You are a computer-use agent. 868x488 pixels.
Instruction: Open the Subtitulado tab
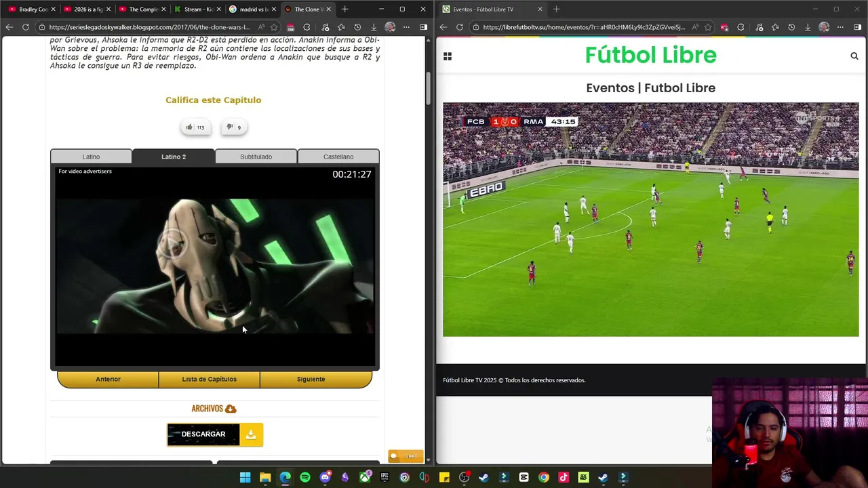pyautogui.click(x=256, y=157)
